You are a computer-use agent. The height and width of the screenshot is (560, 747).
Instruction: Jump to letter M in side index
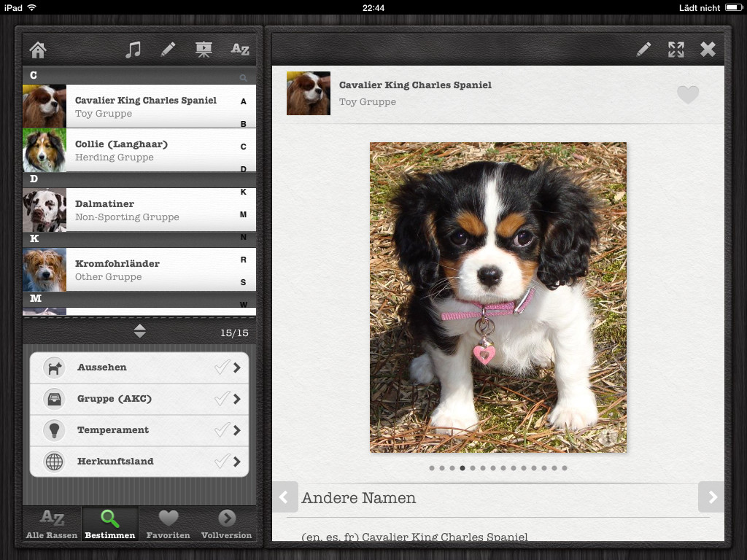click(x=244, y=214)
